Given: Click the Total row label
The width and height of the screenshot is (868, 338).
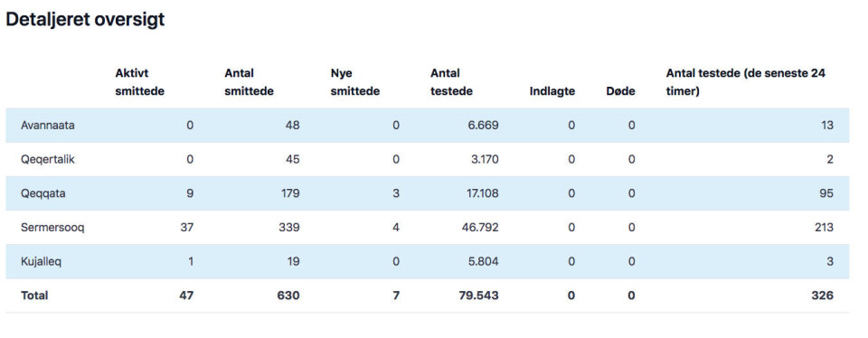Looking at the screenshot, I should 34,296.
